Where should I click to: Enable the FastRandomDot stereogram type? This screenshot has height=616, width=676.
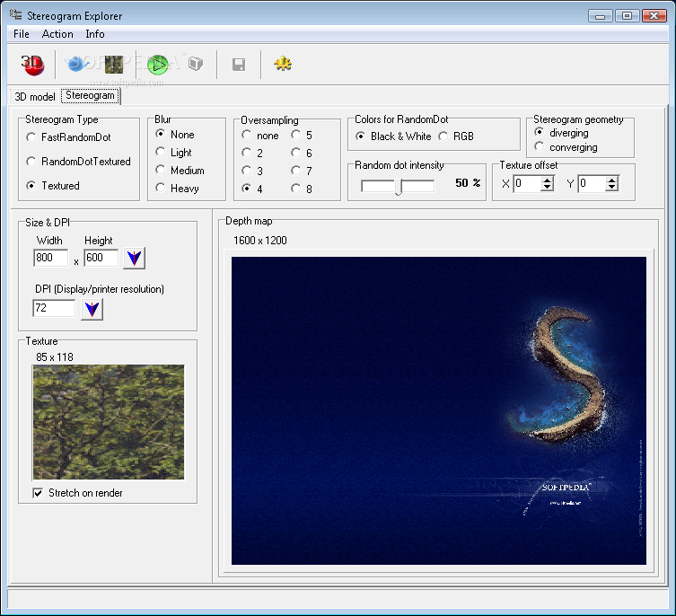tap(32, 137)
